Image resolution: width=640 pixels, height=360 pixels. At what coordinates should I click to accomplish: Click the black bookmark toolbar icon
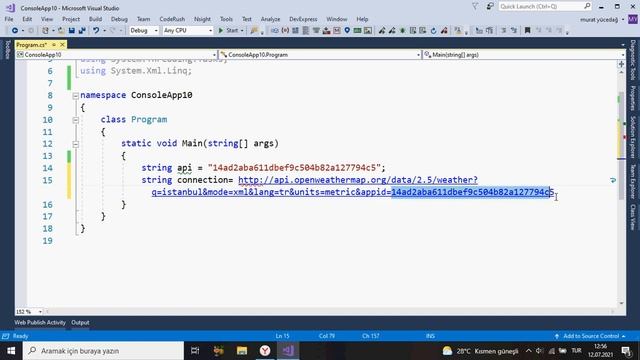coord(527,31)
